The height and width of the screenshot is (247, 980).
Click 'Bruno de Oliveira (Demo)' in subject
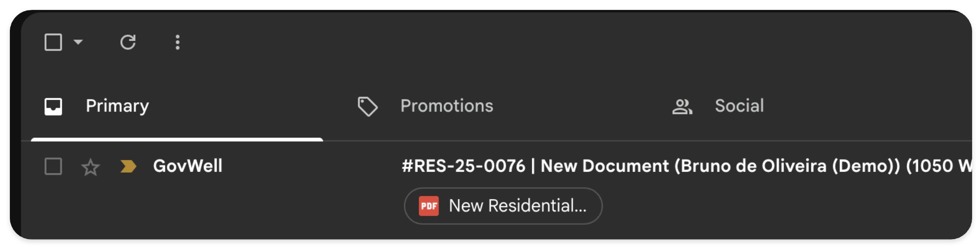[x=787, y=166]
